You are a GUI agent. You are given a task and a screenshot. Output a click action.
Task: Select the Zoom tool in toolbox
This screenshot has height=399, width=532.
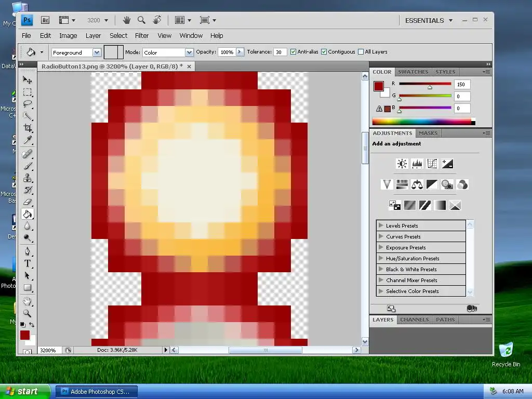(x=27, y=313)
